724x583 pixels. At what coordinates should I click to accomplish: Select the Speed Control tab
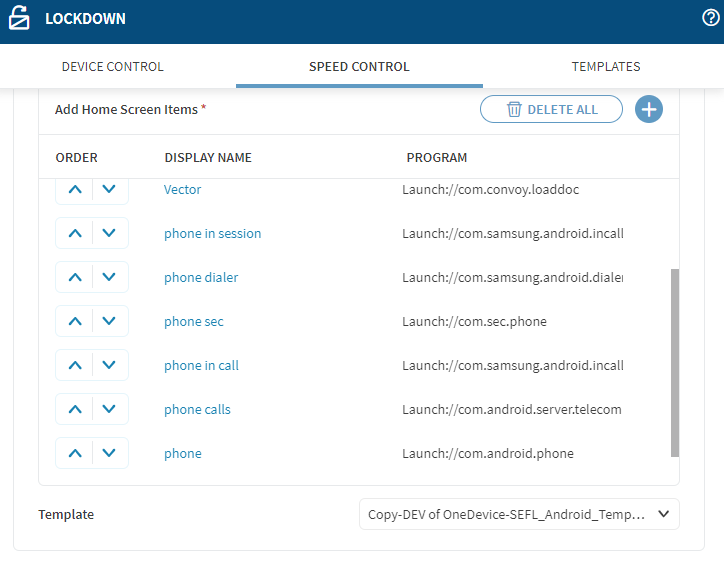(x=359, y=67)
